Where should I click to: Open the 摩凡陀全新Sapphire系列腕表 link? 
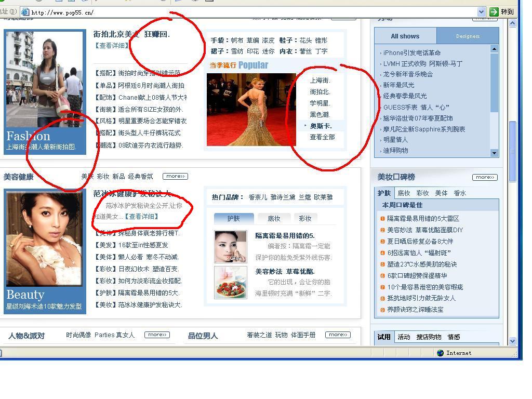tap(424, 129)
